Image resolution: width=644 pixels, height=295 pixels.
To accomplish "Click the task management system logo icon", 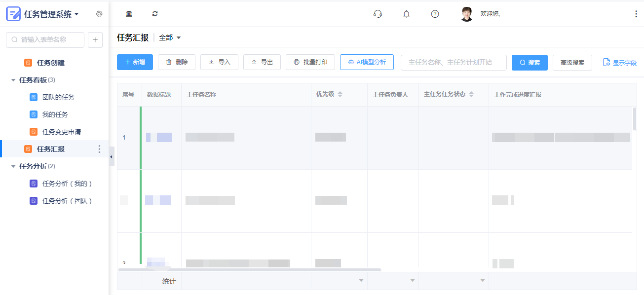I will tap(13, 14).
